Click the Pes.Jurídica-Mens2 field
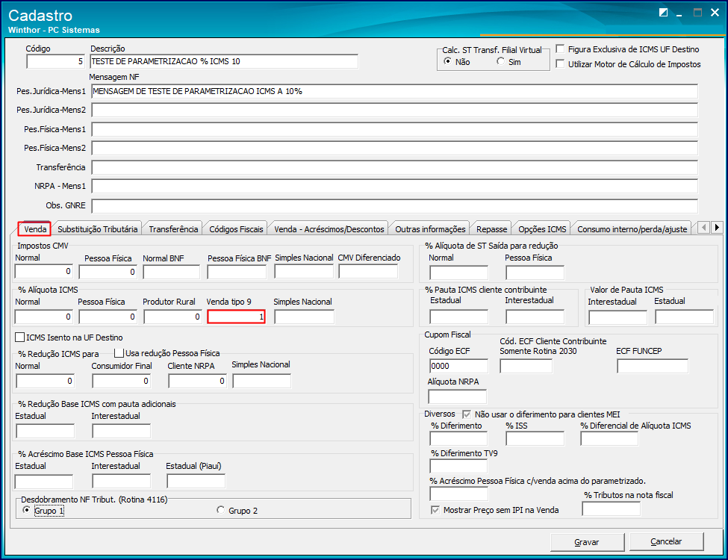 click(x=395, y=110)
